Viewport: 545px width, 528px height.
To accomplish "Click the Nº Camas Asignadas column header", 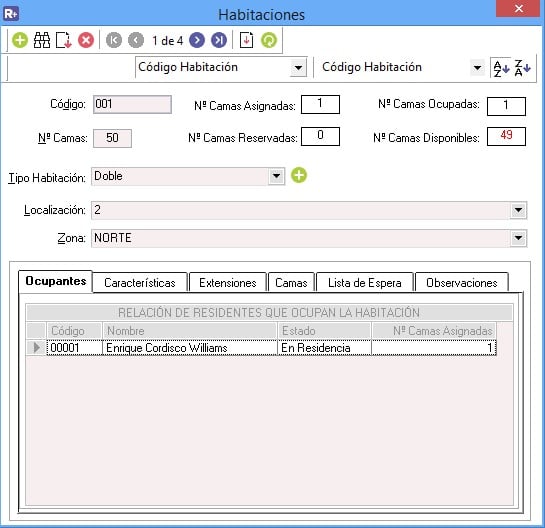I will tap(434, 331).
